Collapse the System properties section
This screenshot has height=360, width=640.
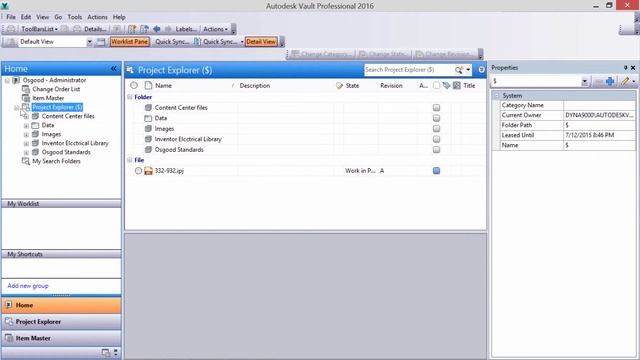tap(497, 96)
